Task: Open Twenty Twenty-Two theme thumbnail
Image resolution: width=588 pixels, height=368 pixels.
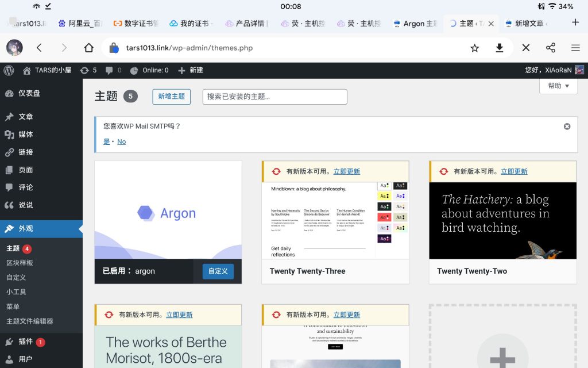Action: click(x=502, y=220)
